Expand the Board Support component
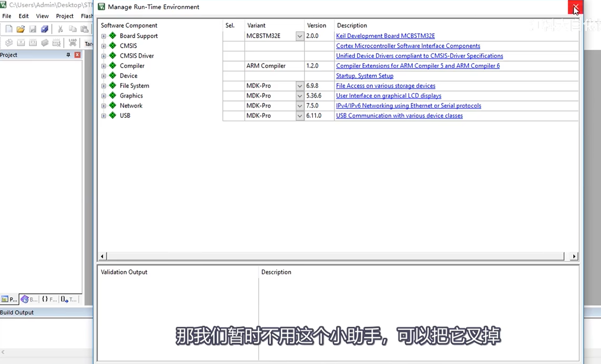601x364 pixels. click(104, 36)
